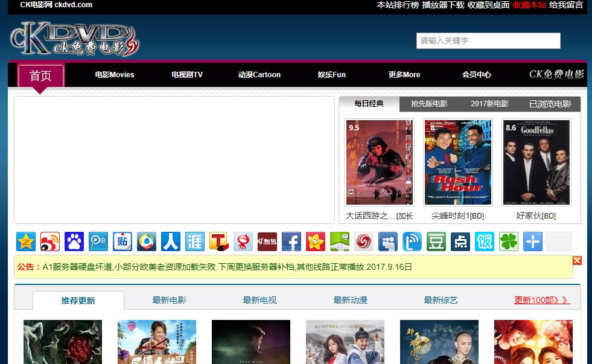Viewport: 592px width, 364px height.
Task: Open more sharing options plus icon
Action: point(533,241)
